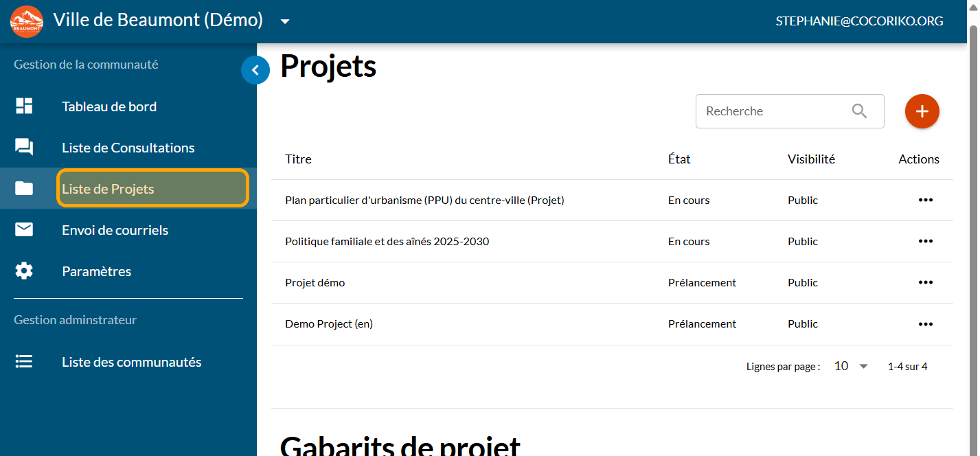Click the Beaumont community logo
Screen dimensions: 980x456
click(27, 21)
